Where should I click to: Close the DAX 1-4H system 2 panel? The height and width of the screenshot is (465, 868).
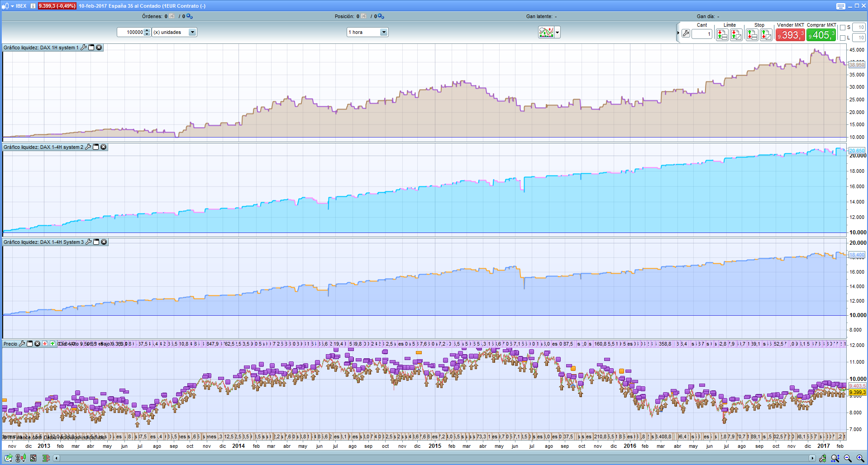tap(104, 147)
